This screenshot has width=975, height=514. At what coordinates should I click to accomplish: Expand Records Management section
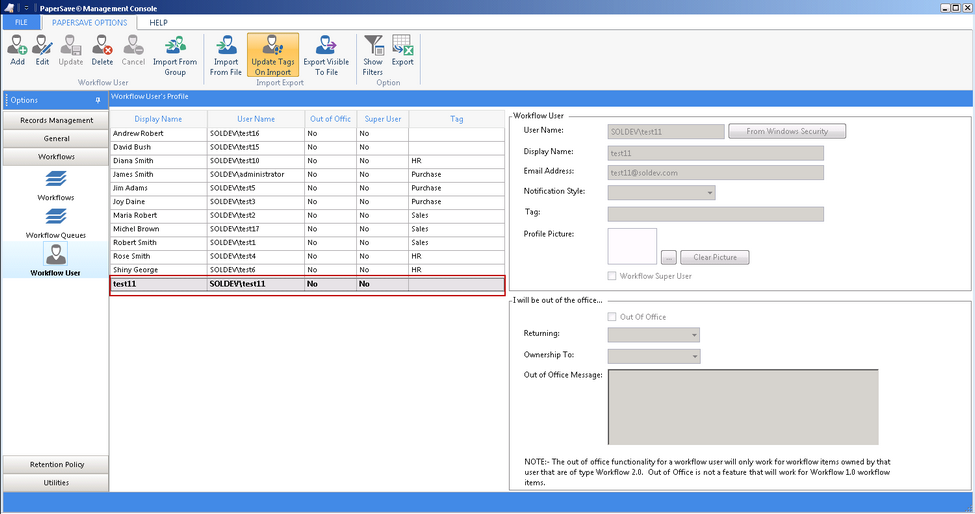click(x=56, y=121)
